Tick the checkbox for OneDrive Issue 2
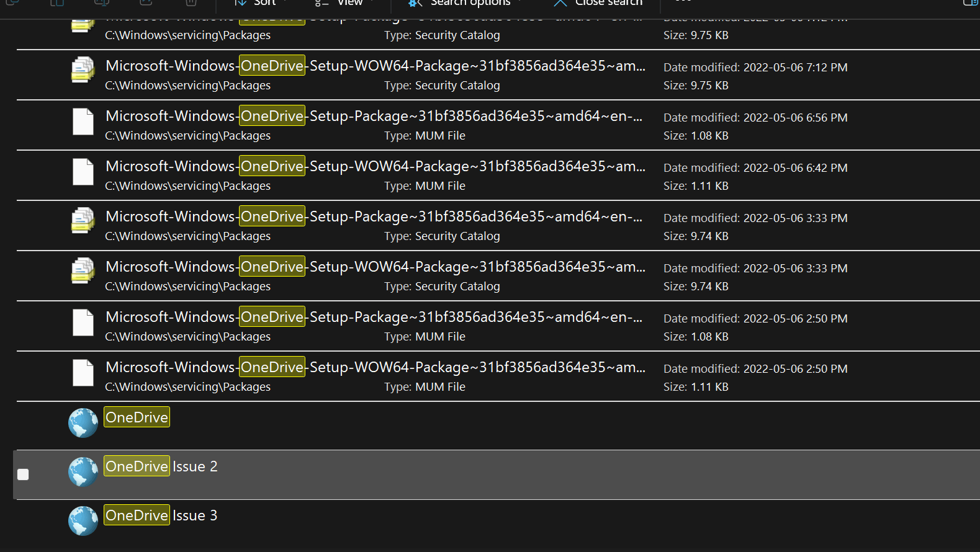 (x=23, y=474)
